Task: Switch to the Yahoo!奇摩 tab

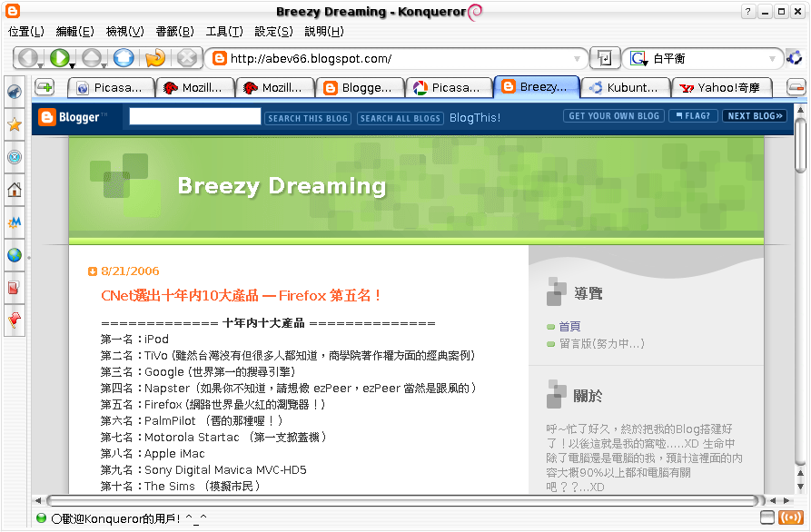Action: (x=721, y=87)
